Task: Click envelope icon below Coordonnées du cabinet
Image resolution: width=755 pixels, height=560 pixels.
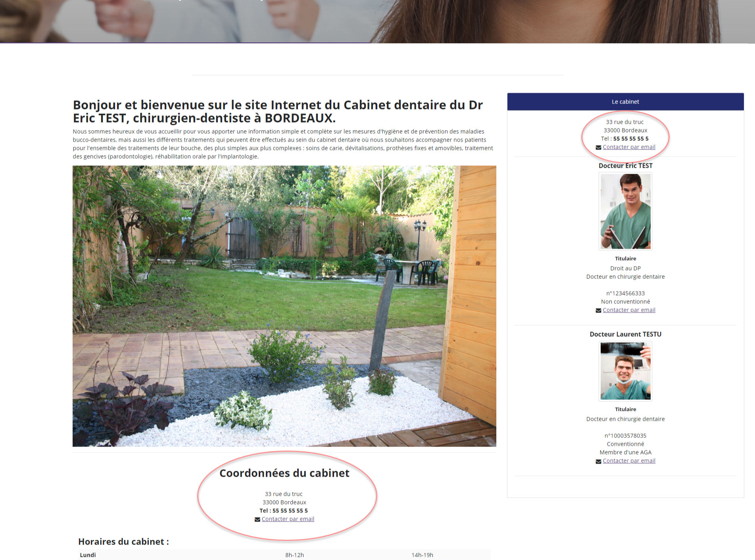Action: (x=257, y=520)
